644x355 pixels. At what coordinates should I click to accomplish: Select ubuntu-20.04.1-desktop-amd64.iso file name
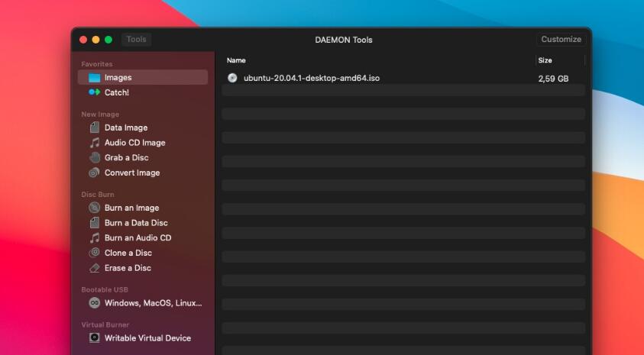(312, 78)
